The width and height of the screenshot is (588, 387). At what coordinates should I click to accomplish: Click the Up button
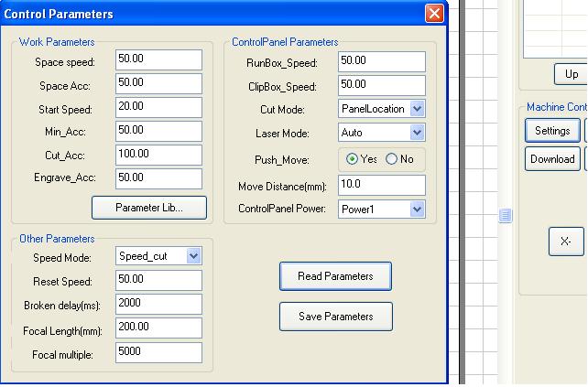pos(572,74)
